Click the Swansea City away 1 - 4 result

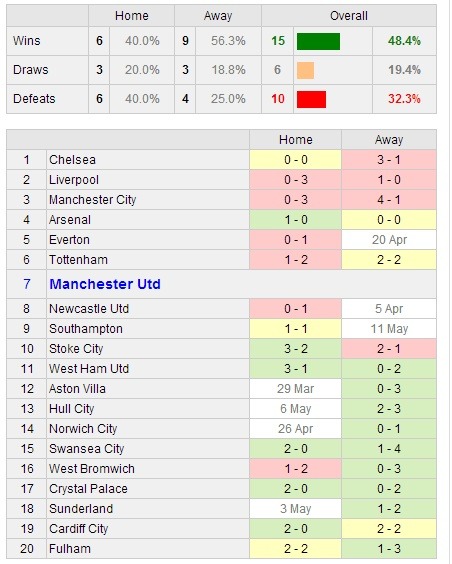[x=389, y=449]
